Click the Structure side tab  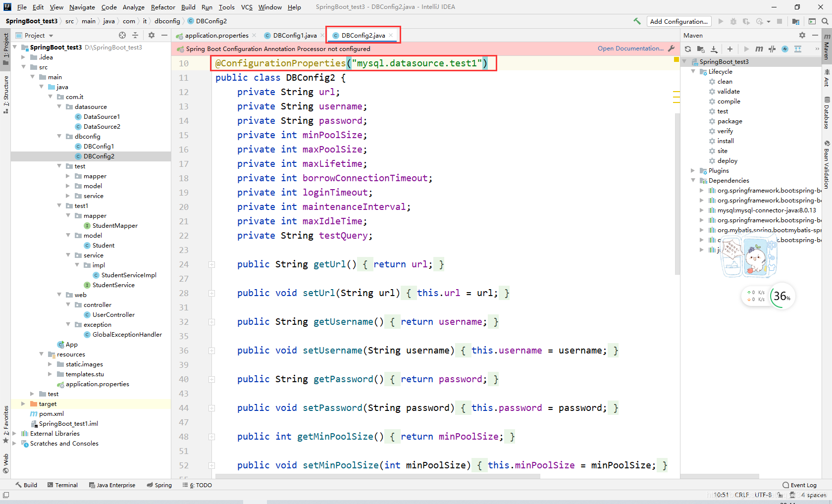coord(5,94)
